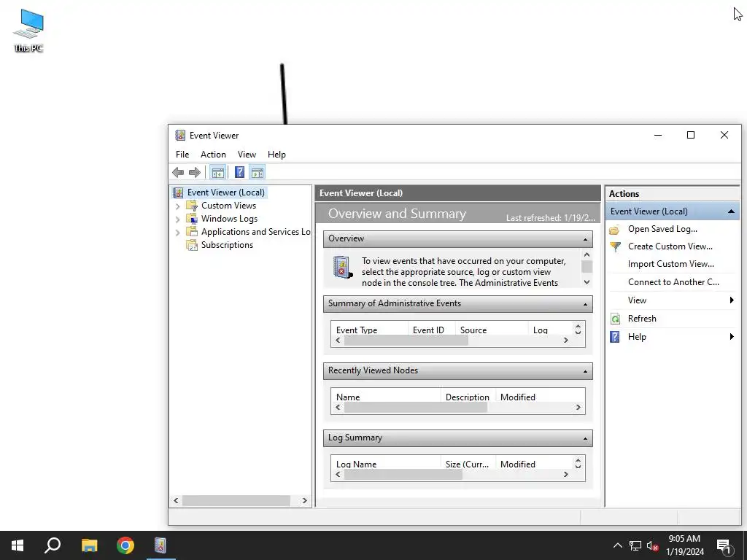Open the notification center icon
This screenshot has width=747, height=560.
click(724, 546)
